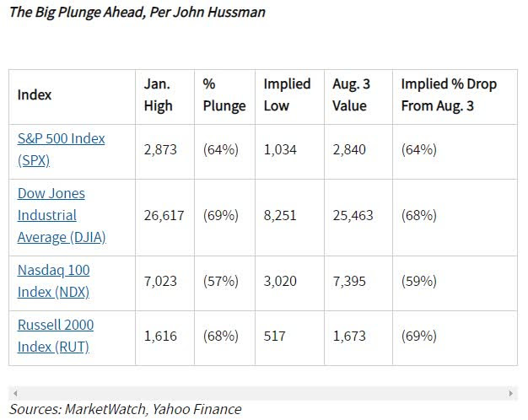Screen dimensions: 528x420
Task: Select the 2,873 cell for S&P 500
Action: (x=160, y=149)
